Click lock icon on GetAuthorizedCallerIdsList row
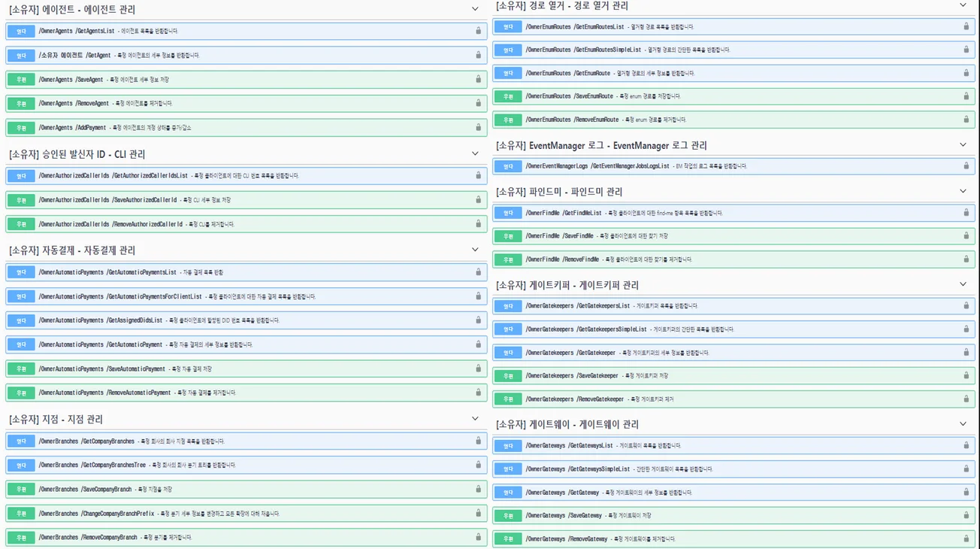The width and height of the screenshot is (980, 549). 478,175
